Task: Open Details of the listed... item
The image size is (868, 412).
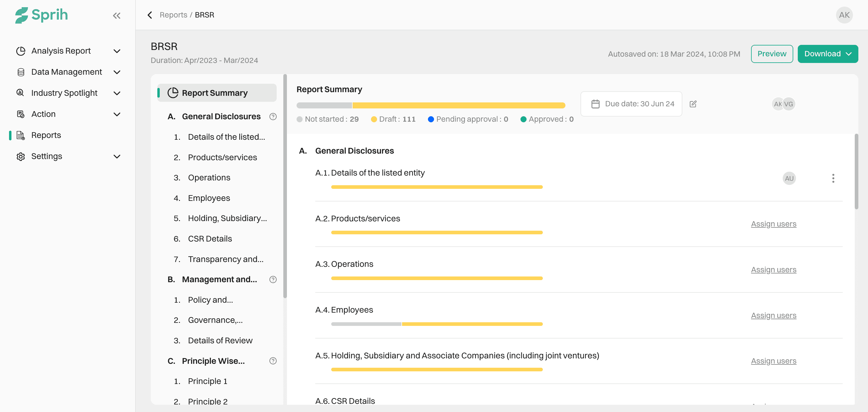Action: tap(226, 137)
